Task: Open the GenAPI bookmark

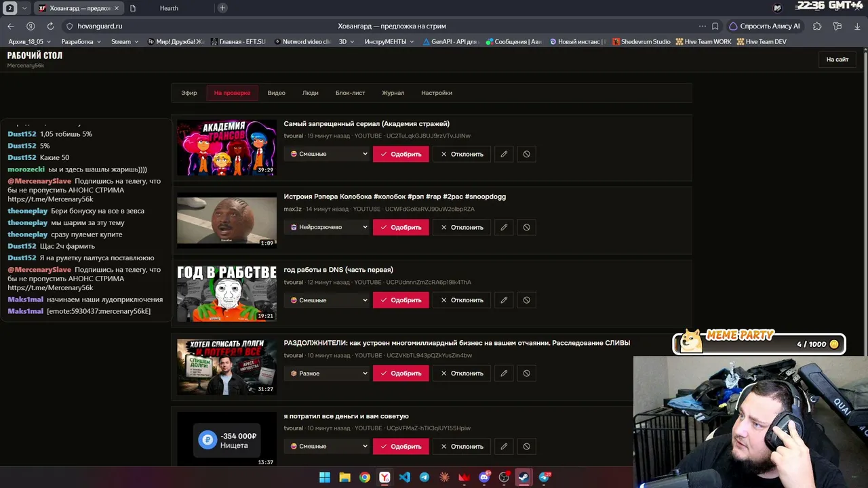Action: pyautogui.click(x=451, y=41)
